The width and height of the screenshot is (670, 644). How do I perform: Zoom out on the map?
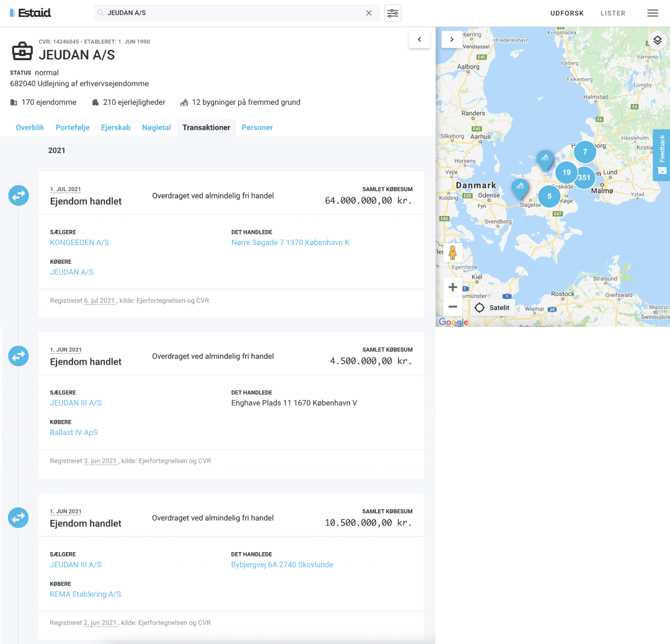click(x=452, y=306)
